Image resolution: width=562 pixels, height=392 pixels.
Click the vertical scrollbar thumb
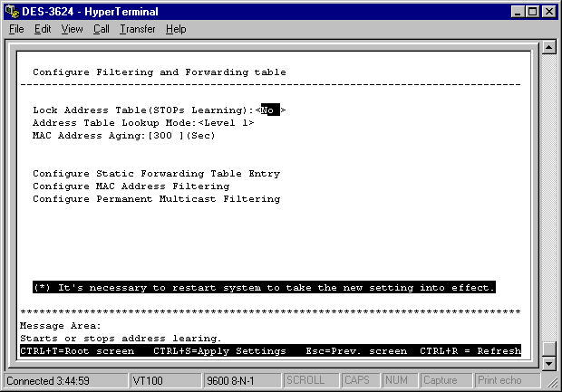coord(548,349)
